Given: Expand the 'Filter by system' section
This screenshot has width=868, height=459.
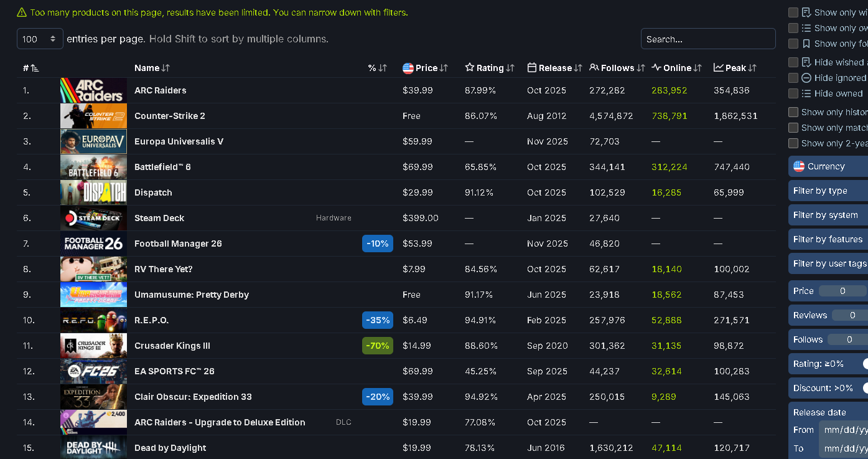Looking at the screenshot, I should 828,215.
